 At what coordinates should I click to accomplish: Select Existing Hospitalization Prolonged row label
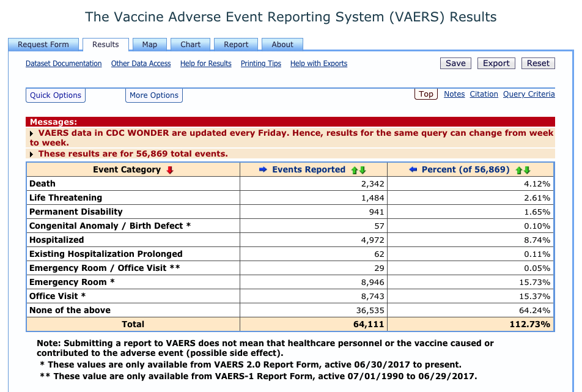pos(106,254)
